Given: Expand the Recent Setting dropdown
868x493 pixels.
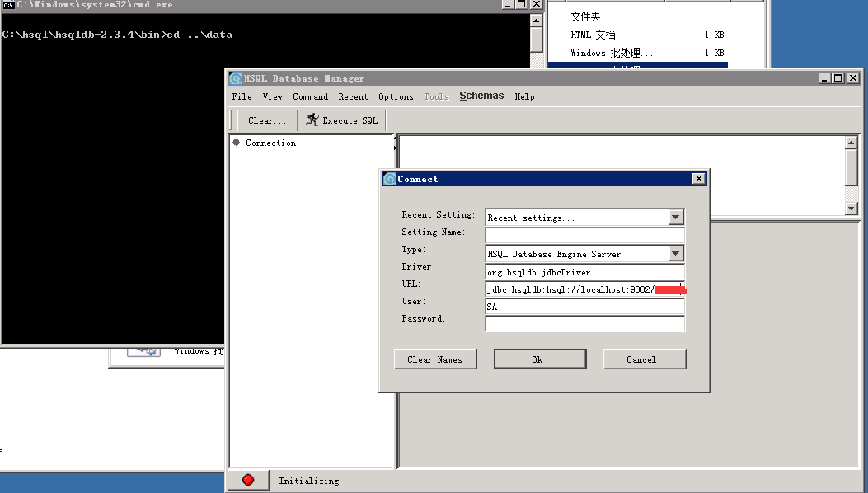Looking at the screenshot, I should click(675, 217).
